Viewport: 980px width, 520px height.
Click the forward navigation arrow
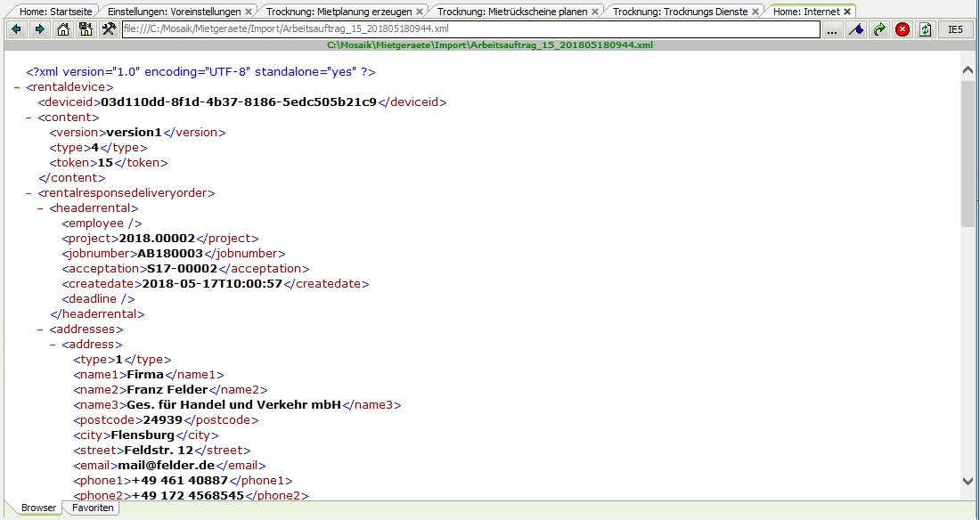pos(39,29)
